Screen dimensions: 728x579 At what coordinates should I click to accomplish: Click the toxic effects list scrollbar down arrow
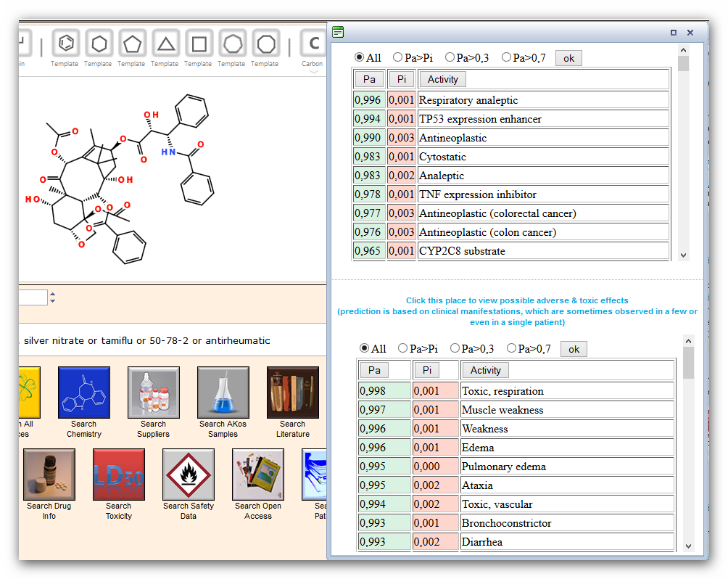pos(689,546)
